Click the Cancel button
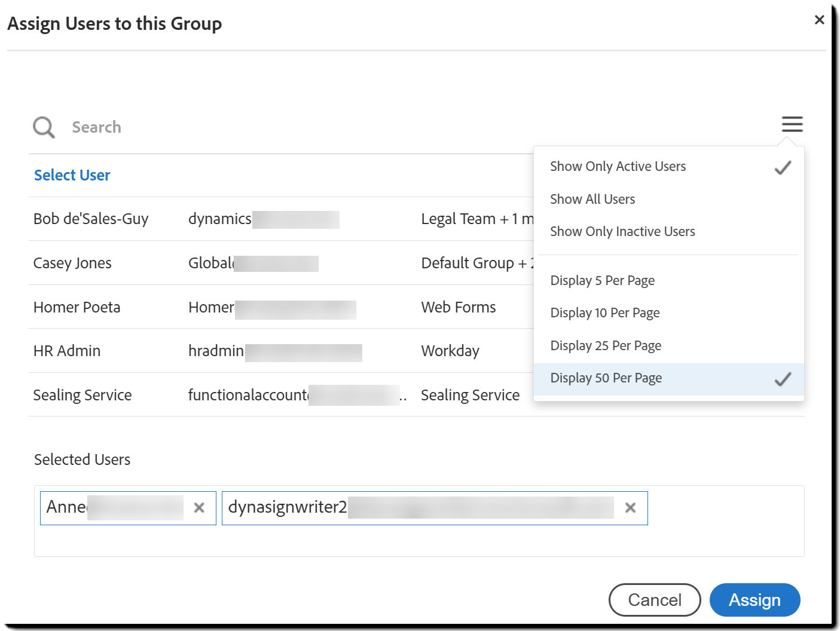 pos(655,600)
